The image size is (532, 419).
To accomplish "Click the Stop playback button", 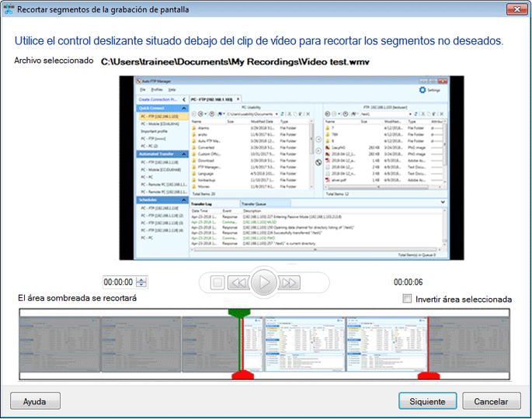I will (218, 282).
